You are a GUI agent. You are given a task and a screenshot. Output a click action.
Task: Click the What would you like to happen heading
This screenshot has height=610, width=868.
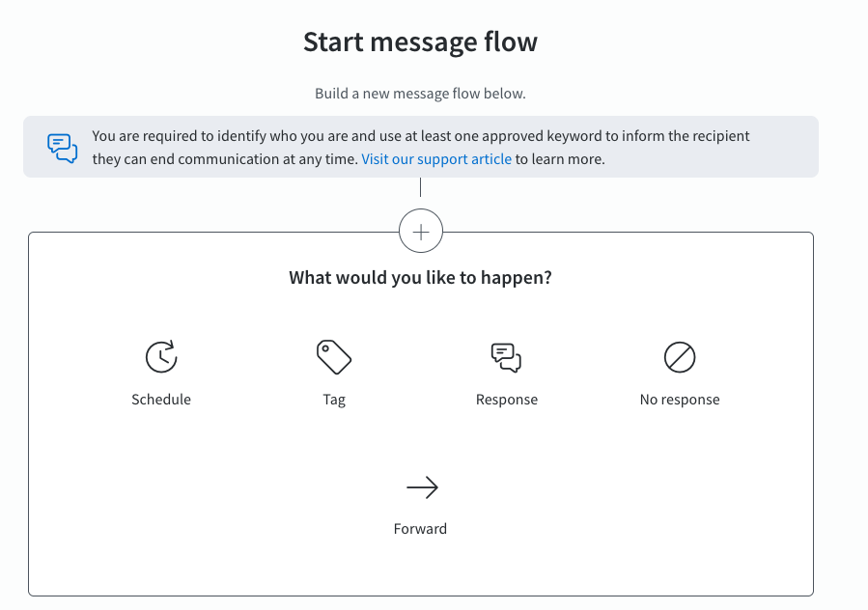pyautogui.click(x=420, y=277)
